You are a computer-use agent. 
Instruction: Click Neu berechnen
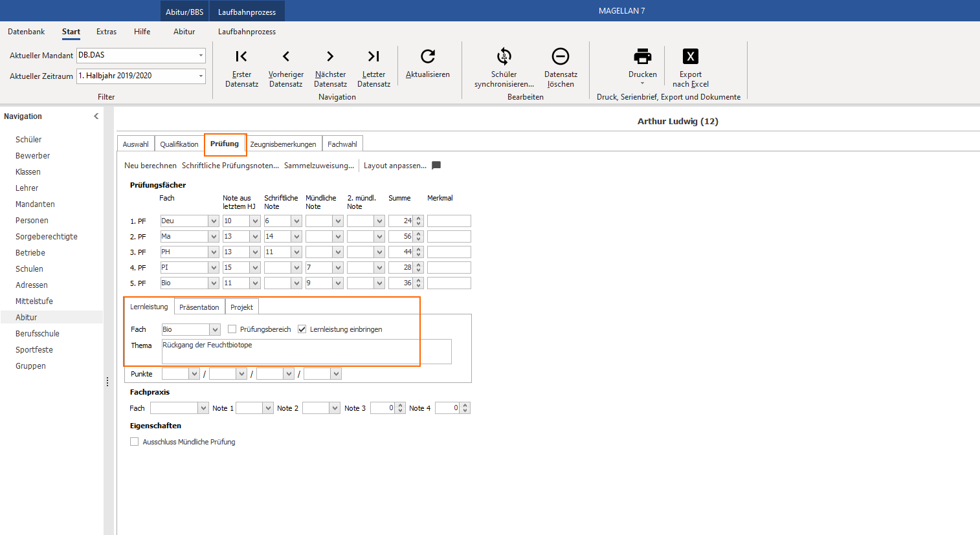150,166
